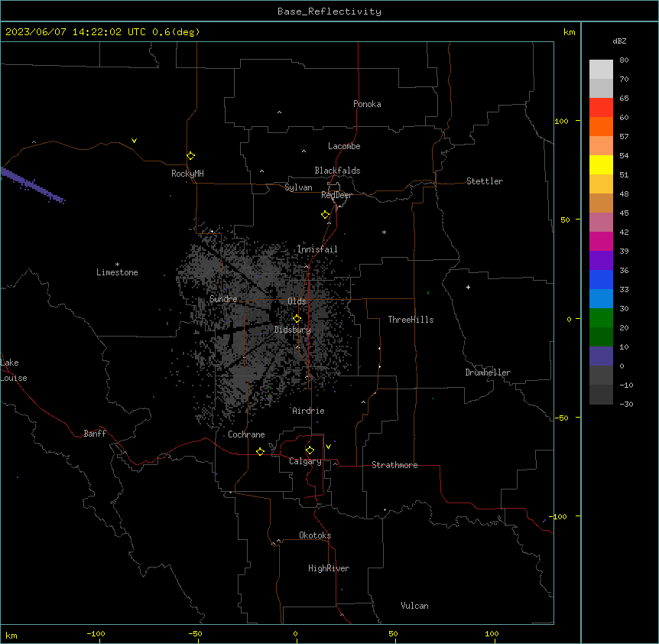Click the HighRiver town label
659x644 pixels.
pyautogui.click(x=329, y=568)
